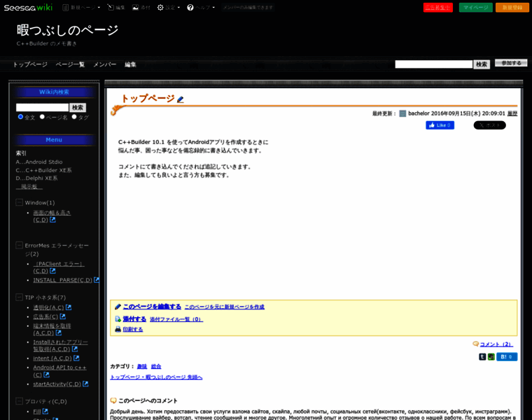Open the ヘルプ question-mark dropdown
532x420 pixels.
point(201,8)
